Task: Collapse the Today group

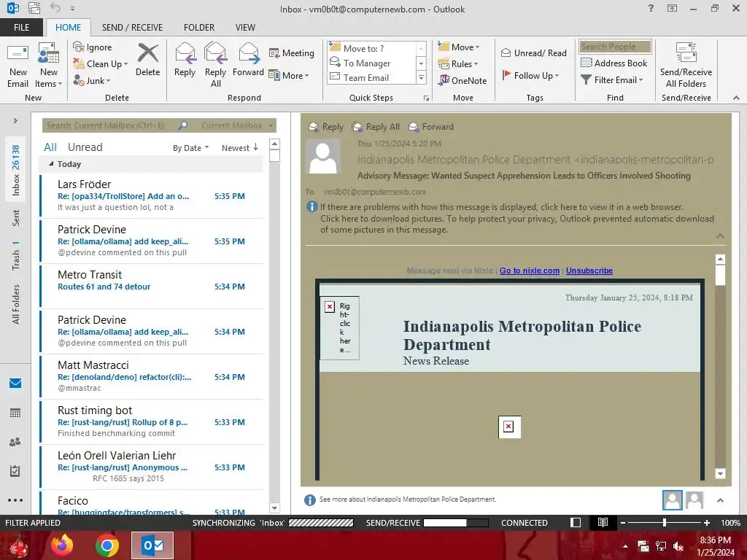Action: coord(51,164)
